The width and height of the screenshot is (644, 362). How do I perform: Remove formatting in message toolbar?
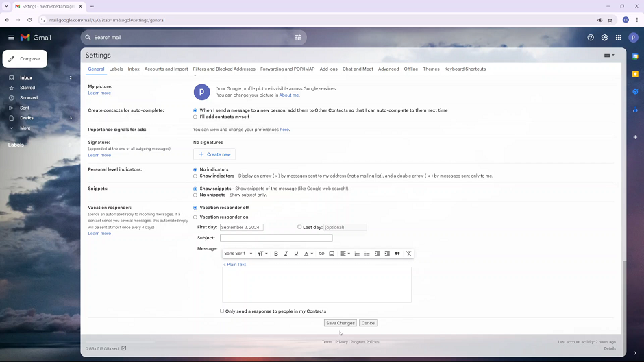pos(408,254)
